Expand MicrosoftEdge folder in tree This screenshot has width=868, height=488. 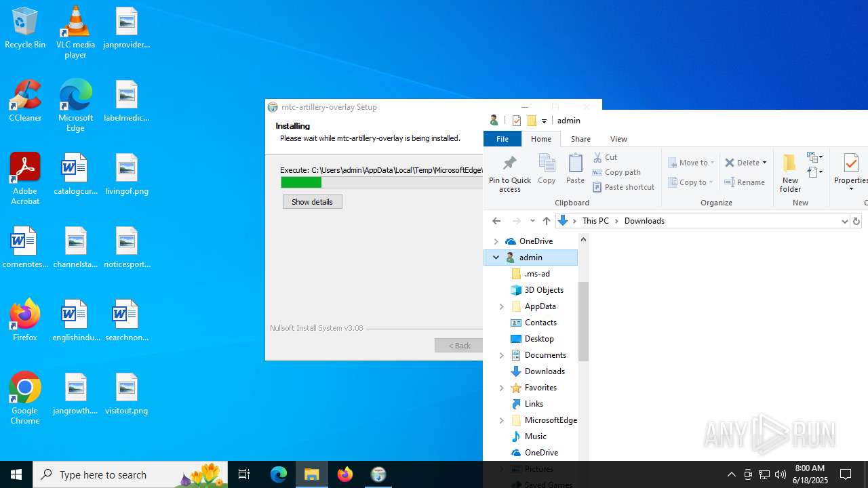tap(502, 420)
